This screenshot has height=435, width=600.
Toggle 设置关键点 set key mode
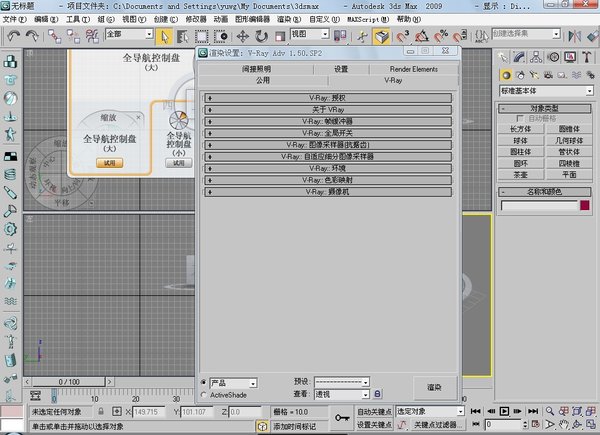(374, 424)
